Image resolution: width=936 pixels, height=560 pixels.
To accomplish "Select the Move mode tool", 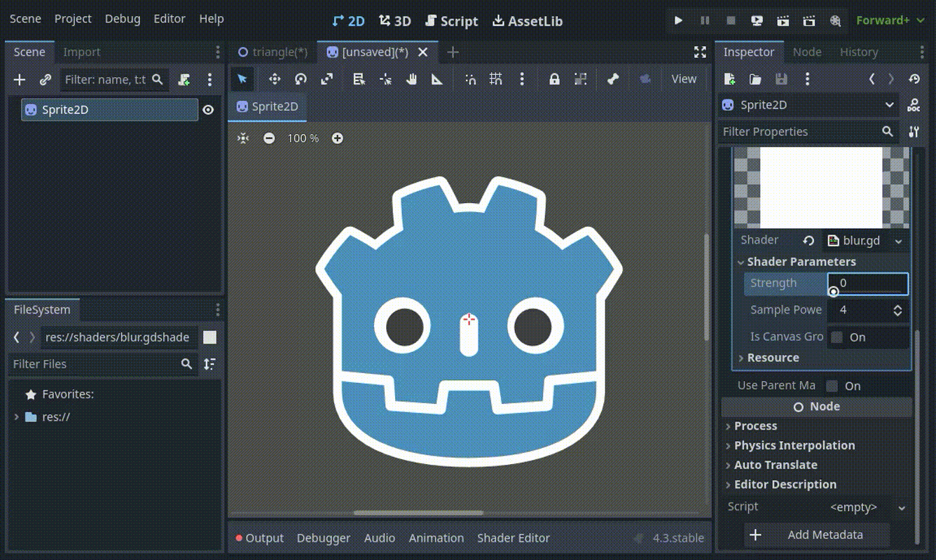I will coord(275,79).
